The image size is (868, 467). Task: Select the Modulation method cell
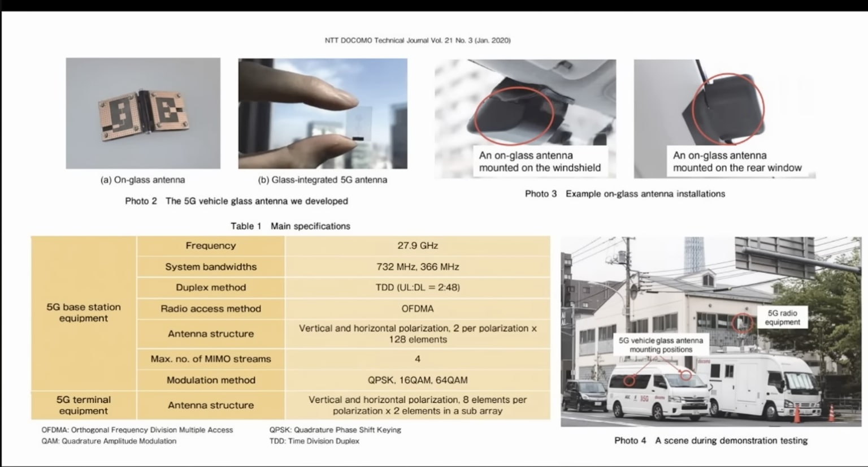(x=210, y=380)
